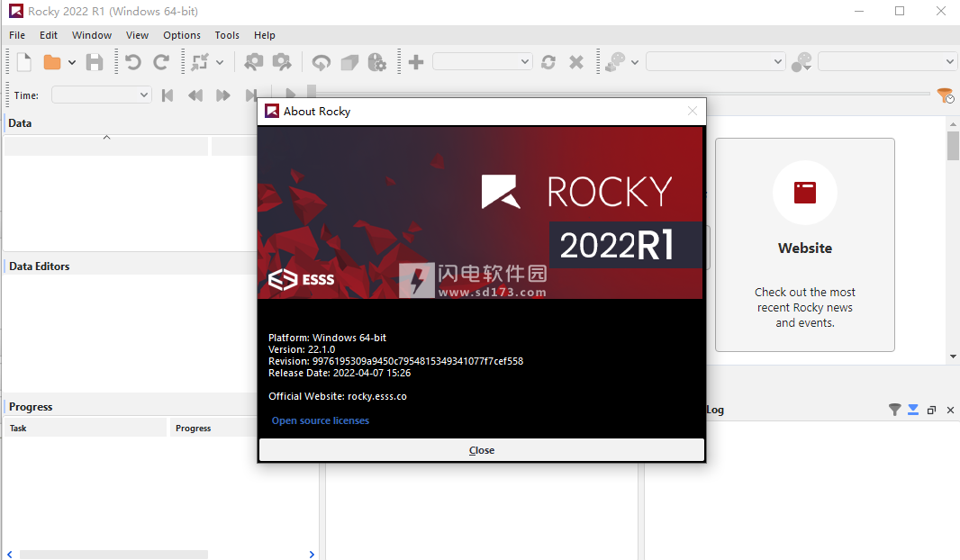Click the Data tree sorted column header
The width and height of the screenshot is (960, 560).
click(106, 146)
